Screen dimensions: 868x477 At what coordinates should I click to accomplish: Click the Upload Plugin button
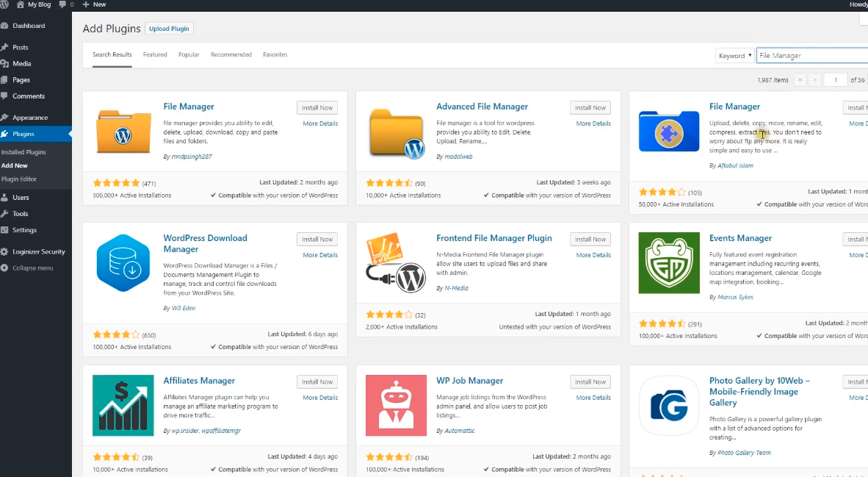coord(169,29)
